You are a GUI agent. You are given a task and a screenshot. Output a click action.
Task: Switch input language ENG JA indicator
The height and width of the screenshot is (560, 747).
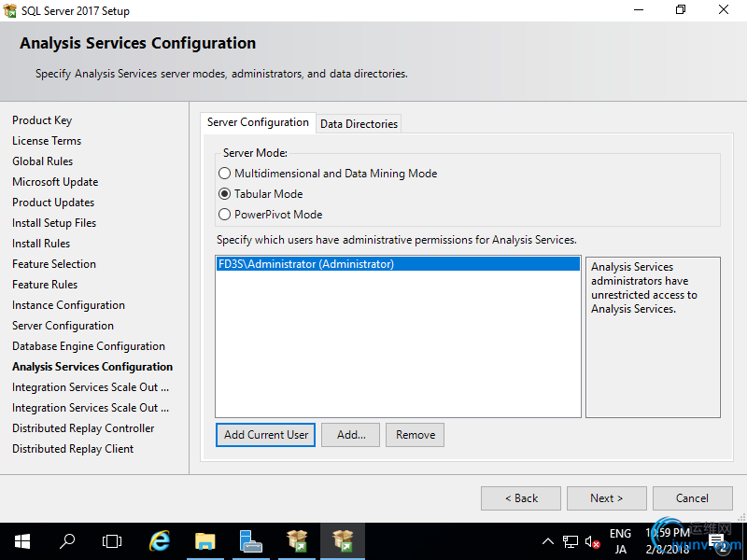tap(620, 541)
